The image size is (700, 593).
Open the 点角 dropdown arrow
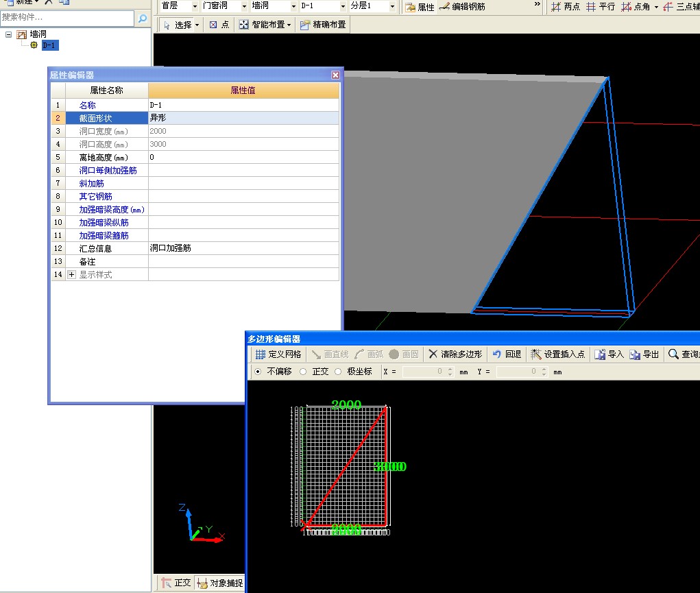click(656, 7)
